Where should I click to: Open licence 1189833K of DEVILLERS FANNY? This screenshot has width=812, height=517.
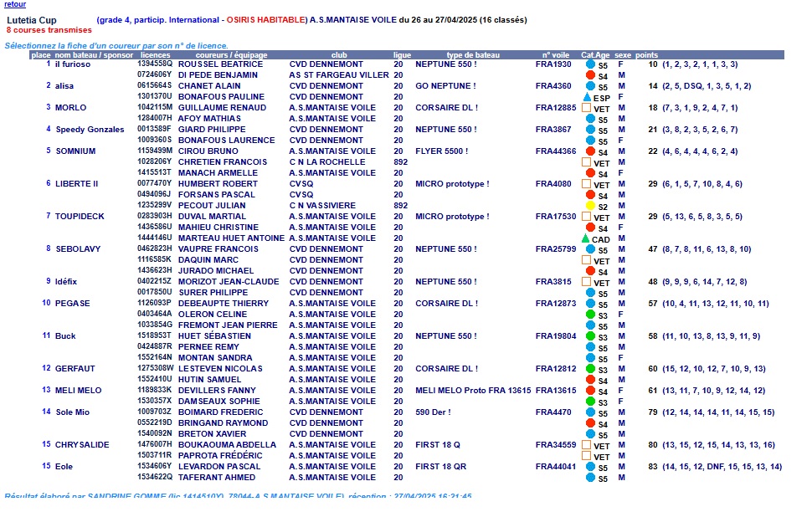(155, 390)
